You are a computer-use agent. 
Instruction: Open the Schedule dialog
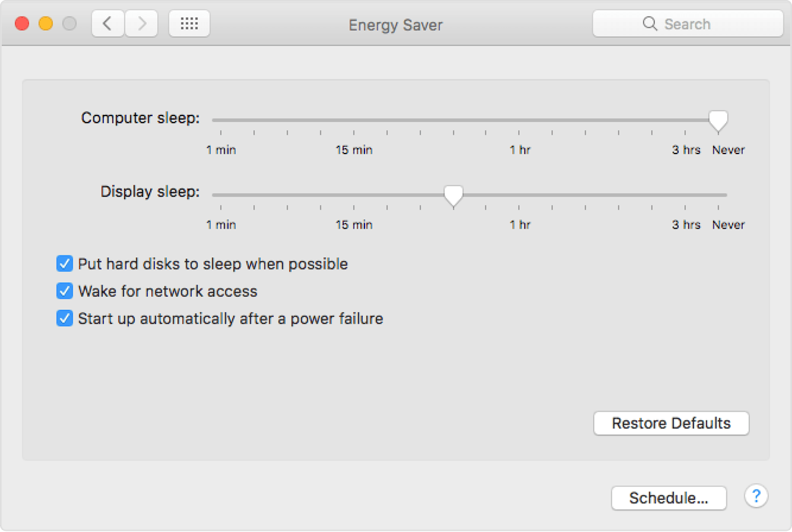(x=669, y=498)
